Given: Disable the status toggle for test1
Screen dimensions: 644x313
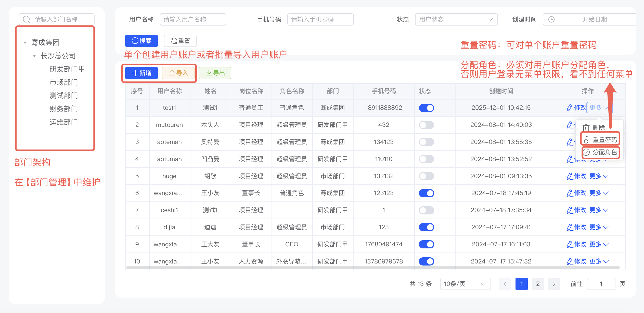Looking at the screenshot, I should click(426, 108).
